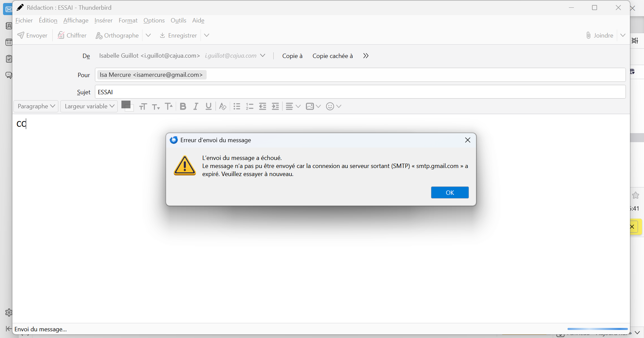Screen dimensions: 644x338
Task: Decrease font size with T down-arrow icon
Action: click(156, 107)
